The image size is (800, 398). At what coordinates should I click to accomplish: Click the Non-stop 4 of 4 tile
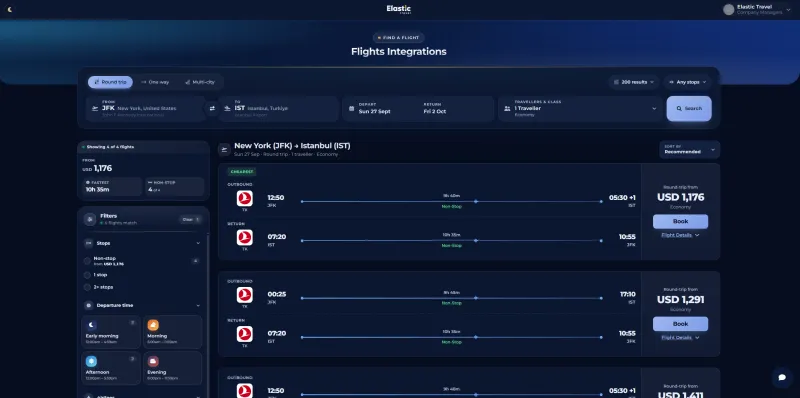click(174, 186)
